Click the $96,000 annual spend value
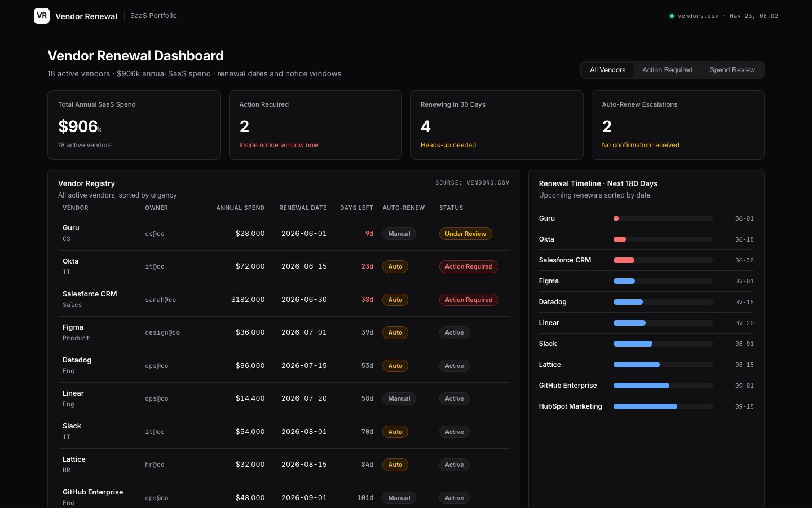812x508 pixels. click(x=250, y=366)
